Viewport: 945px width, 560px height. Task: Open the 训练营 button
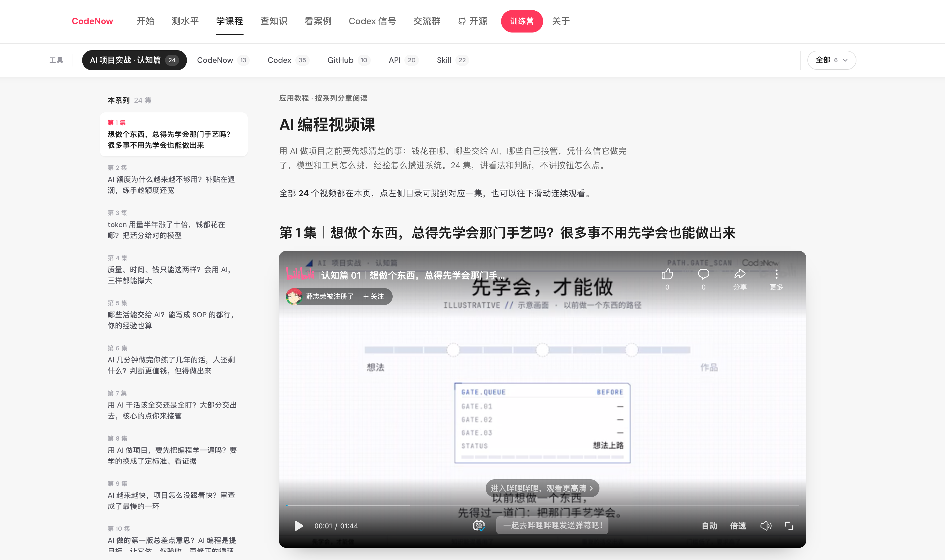[x=522, y=21]
